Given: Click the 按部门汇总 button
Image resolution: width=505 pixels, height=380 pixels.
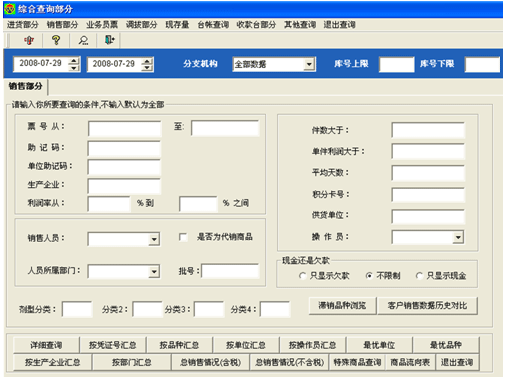Looking at the screenshot, I should (x=132, y=362).
